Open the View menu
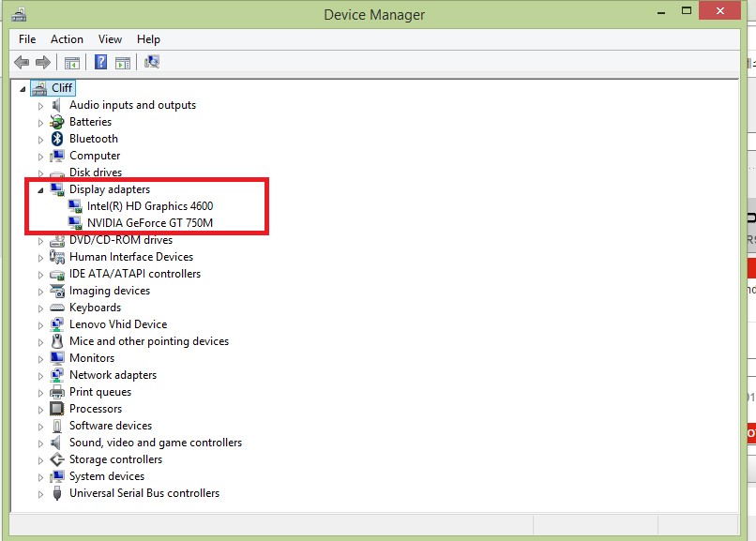This screenshot has height=541, width=756. pos(110,39)
